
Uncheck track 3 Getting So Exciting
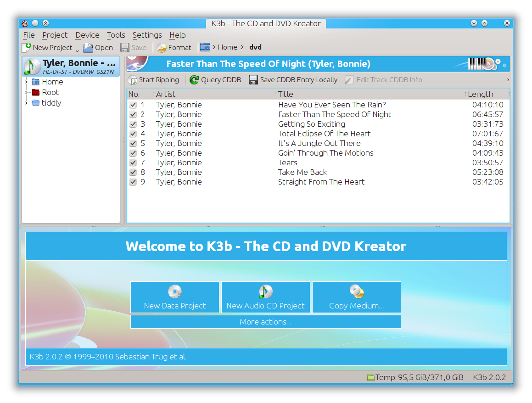[x=133, y=124]
